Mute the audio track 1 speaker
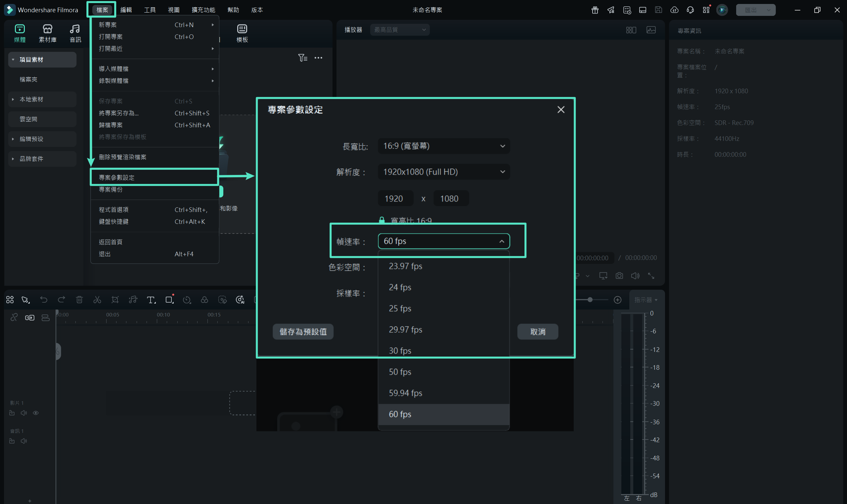Viewport: 847px width, 504px height. (x=24, y=441)
